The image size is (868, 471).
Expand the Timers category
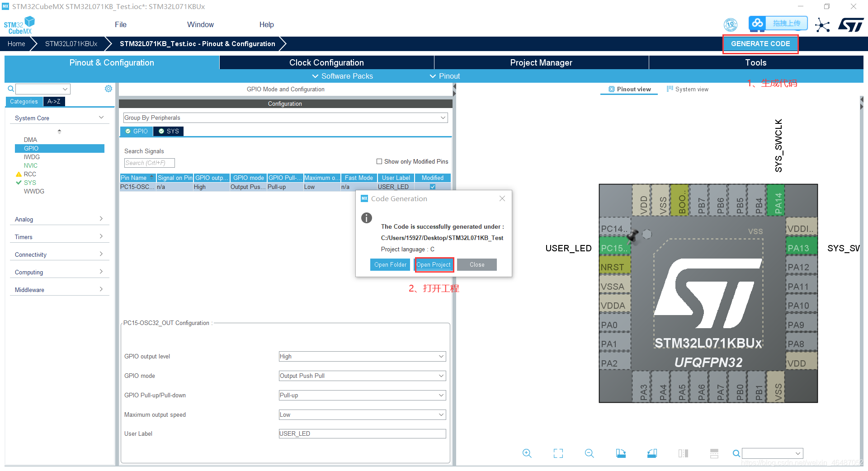pos(59,237)
